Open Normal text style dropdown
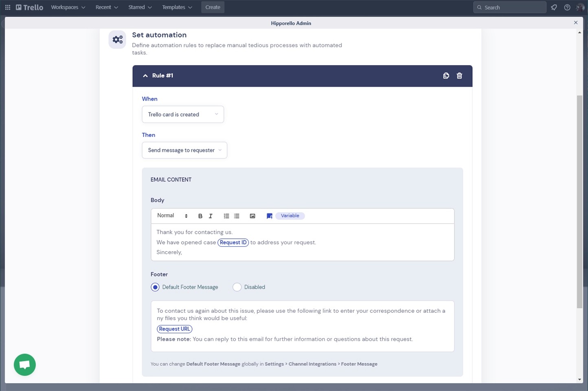Image resolution: width=588 pixels, height=391 pixels. click(x=172, y=216)
